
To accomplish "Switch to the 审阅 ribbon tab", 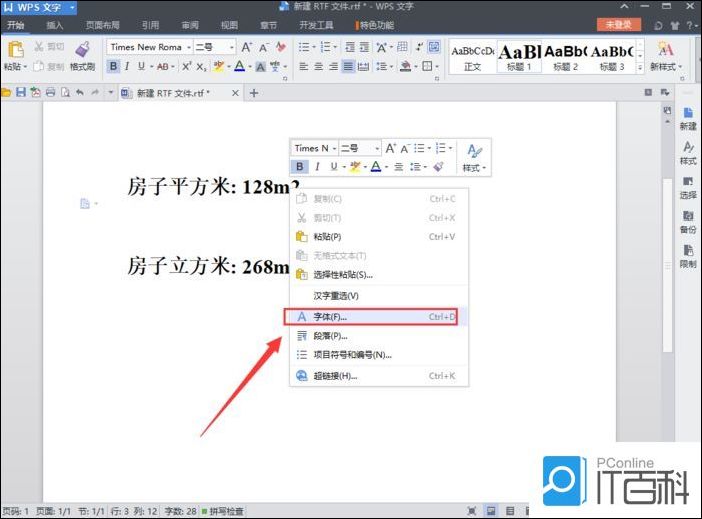I will click(x=190, y=25).
